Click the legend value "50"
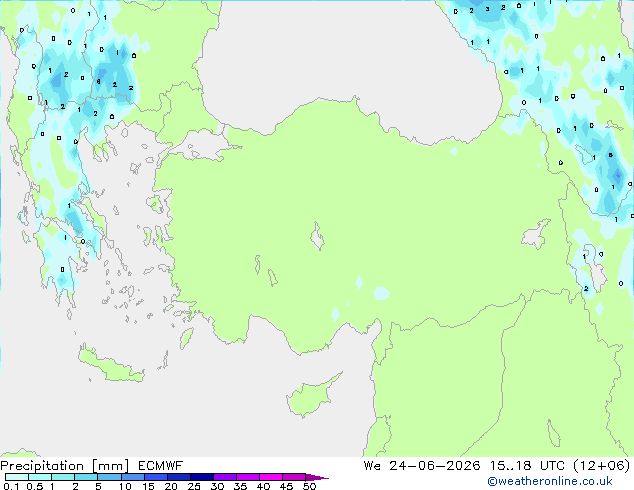The width and height of the screenshot is (634, 490). click(309, 486)
